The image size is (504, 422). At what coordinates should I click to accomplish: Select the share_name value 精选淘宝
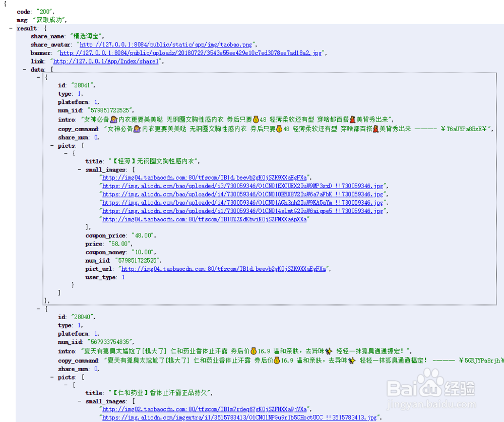[x=86, y=36]
